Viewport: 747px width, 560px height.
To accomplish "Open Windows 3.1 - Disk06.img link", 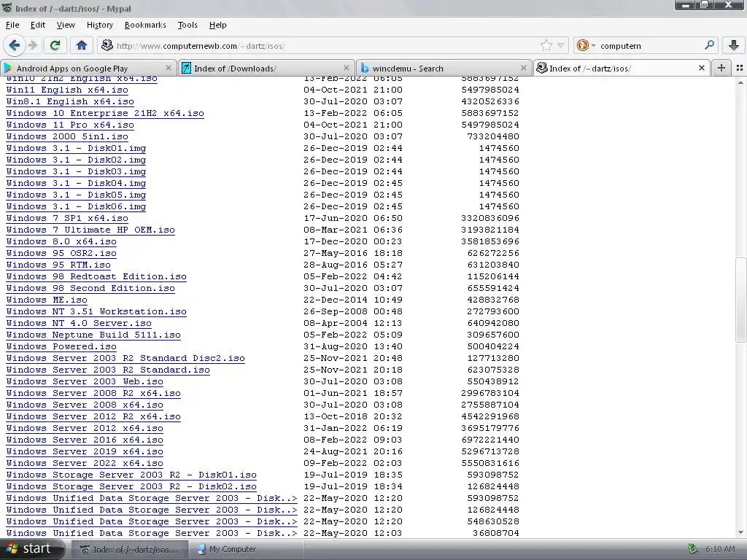I will [x=76, y=206].
